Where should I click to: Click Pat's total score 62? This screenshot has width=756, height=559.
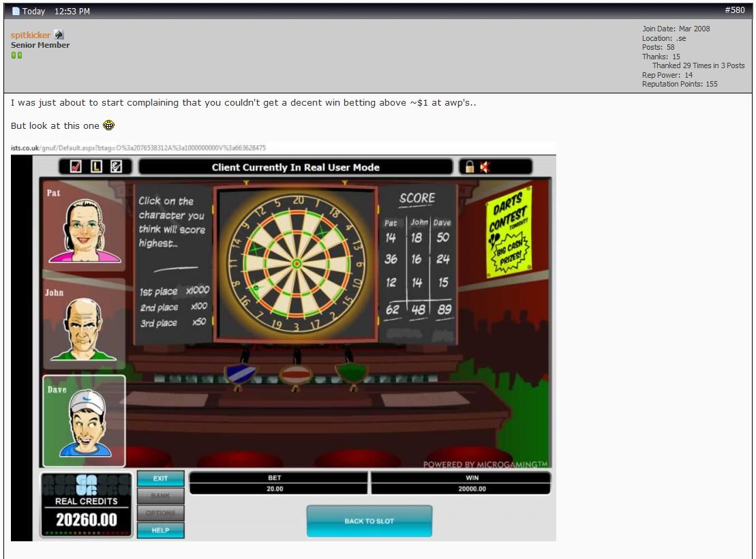coord(392,309)
